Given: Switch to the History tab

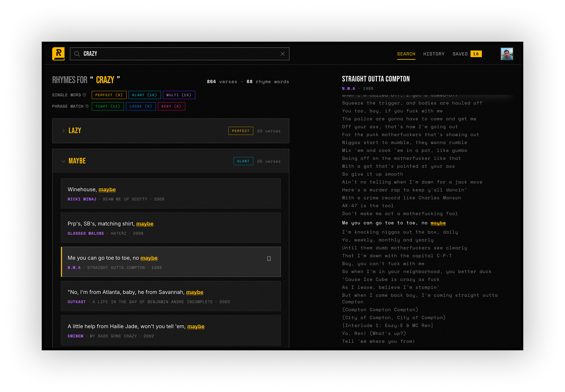Looking at the screenshot, I should [x=434, y=54].
